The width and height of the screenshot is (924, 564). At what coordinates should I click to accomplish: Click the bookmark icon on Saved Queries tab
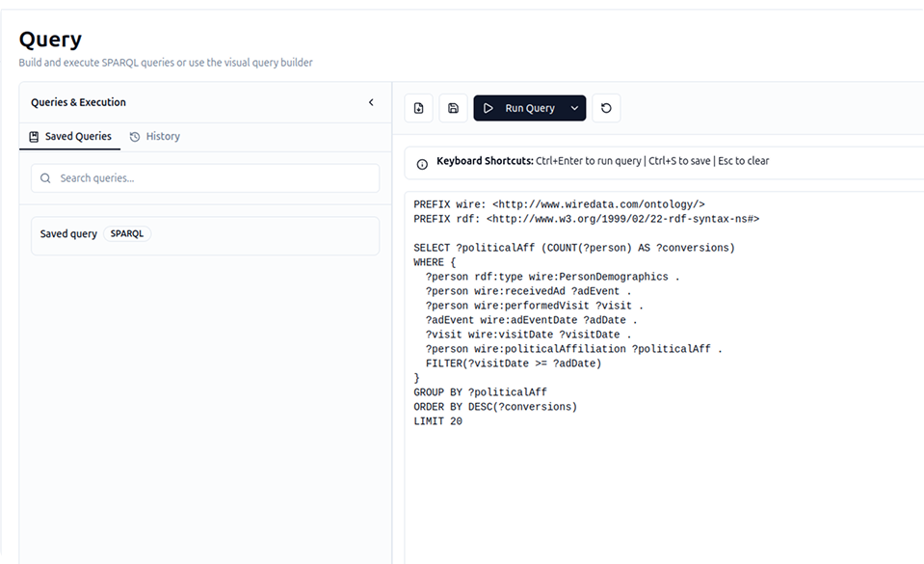34,137
